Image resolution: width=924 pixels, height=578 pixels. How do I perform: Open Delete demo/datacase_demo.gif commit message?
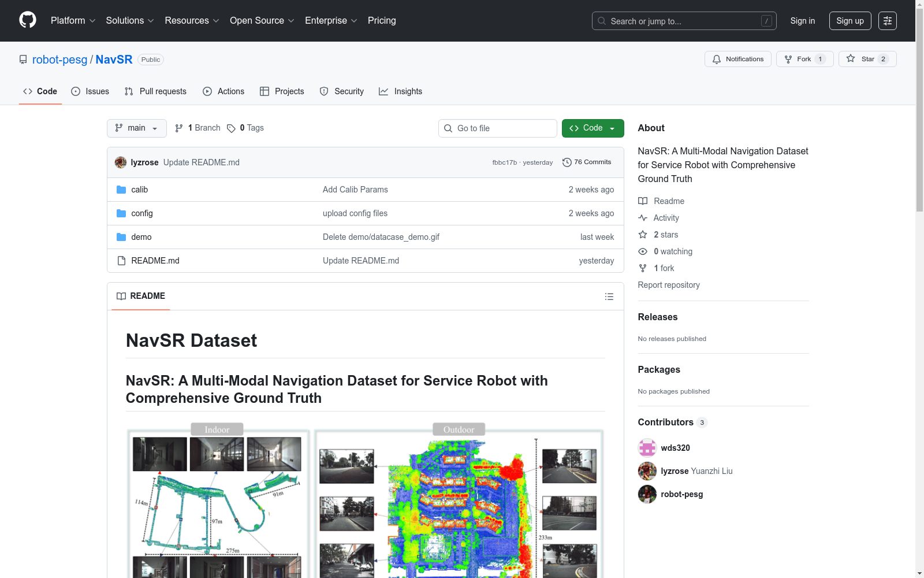tap(381, 237)
